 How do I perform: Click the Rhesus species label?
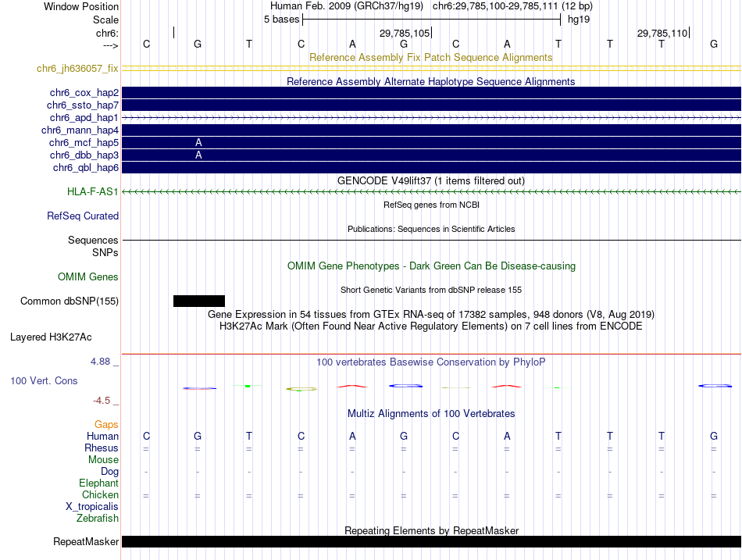tap(102, 448)
